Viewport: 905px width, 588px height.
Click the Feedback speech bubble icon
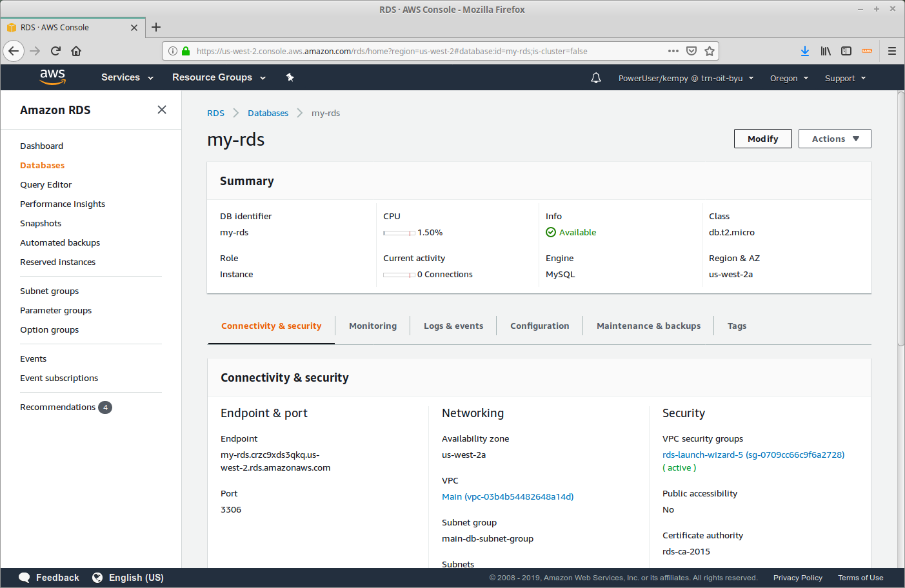tap(25, 578)
